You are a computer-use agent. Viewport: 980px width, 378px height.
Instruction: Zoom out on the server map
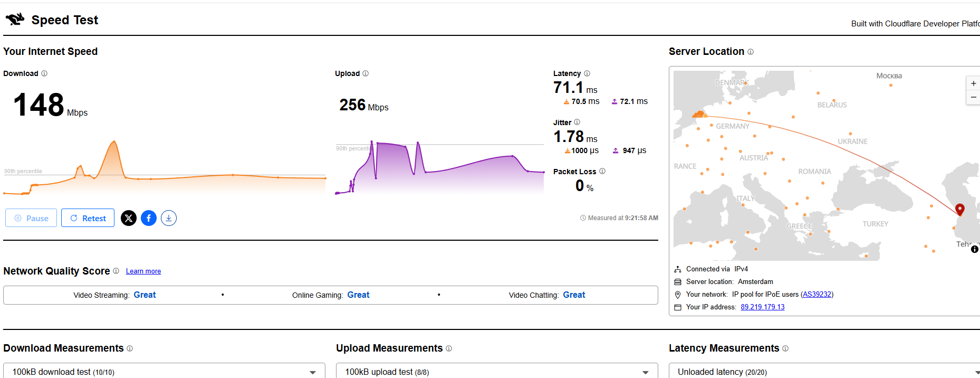pyautogui.click(x=973, y=97)
